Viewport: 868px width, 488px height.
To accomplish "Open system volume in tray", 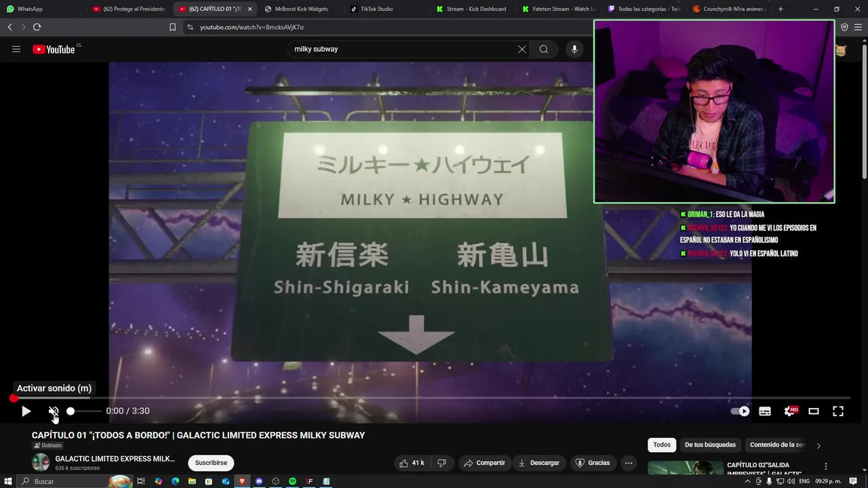I will [791, 481].
